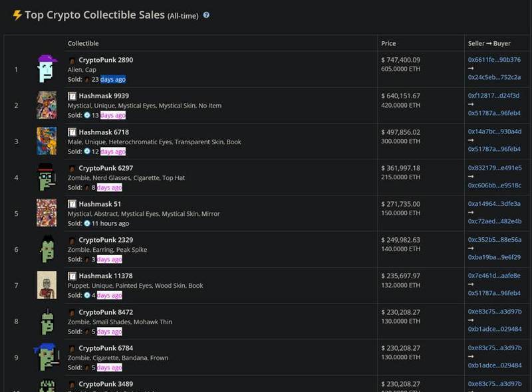Open the Hashmask 9939 collectible link
This screenshot has height=392, width=532.
[104, 96]
